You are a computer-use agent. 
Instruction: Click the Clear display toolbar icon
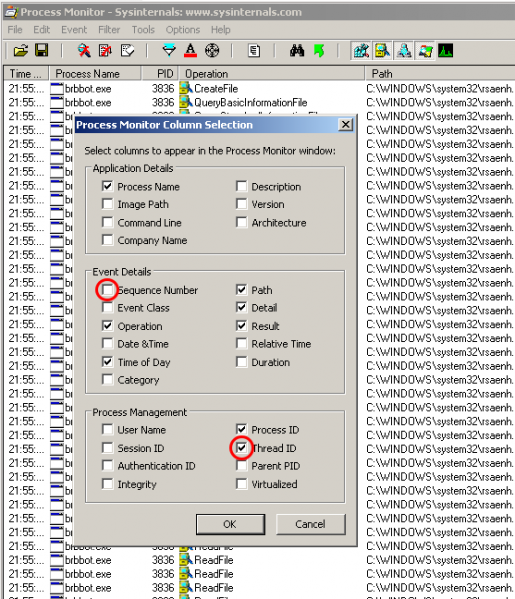(x=127, y=50)
